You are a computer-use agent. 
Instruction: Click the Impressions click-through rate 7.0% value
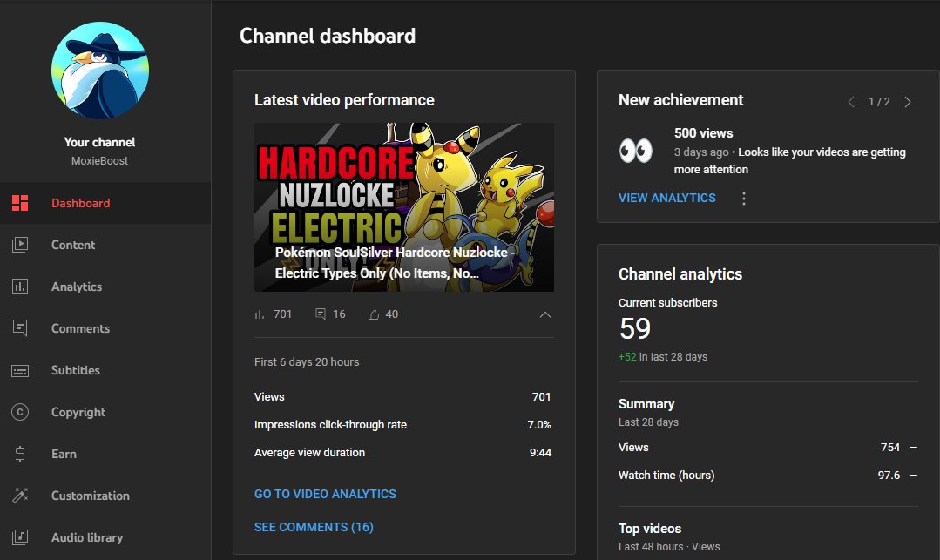pos(539,424)
